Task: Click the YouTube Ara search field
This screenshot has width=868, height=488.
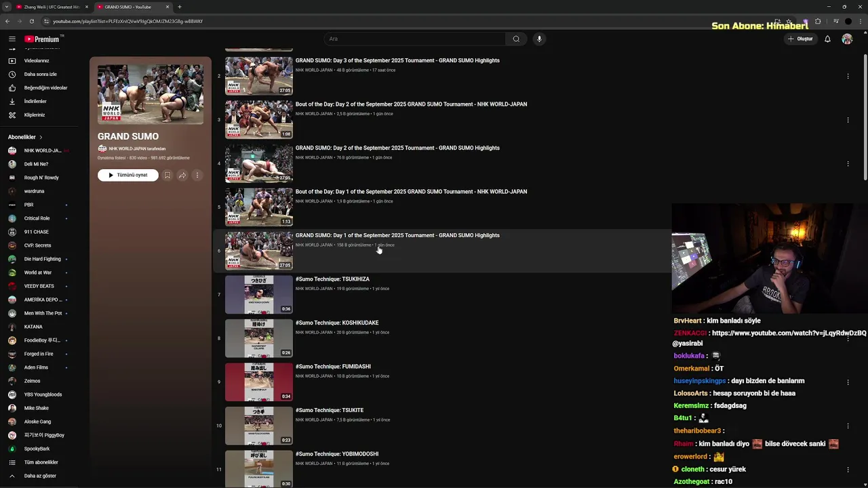Action: tap(415, 39)
